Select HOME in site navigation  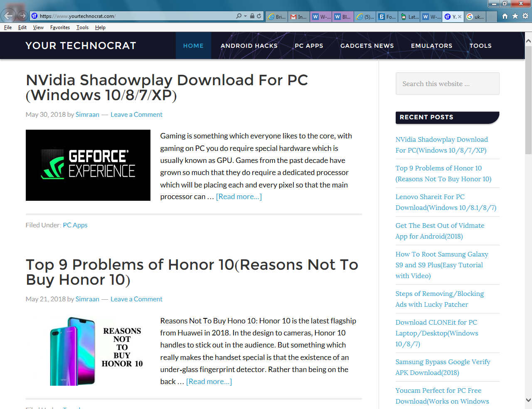pyautogui.click(x=193, y=46)
